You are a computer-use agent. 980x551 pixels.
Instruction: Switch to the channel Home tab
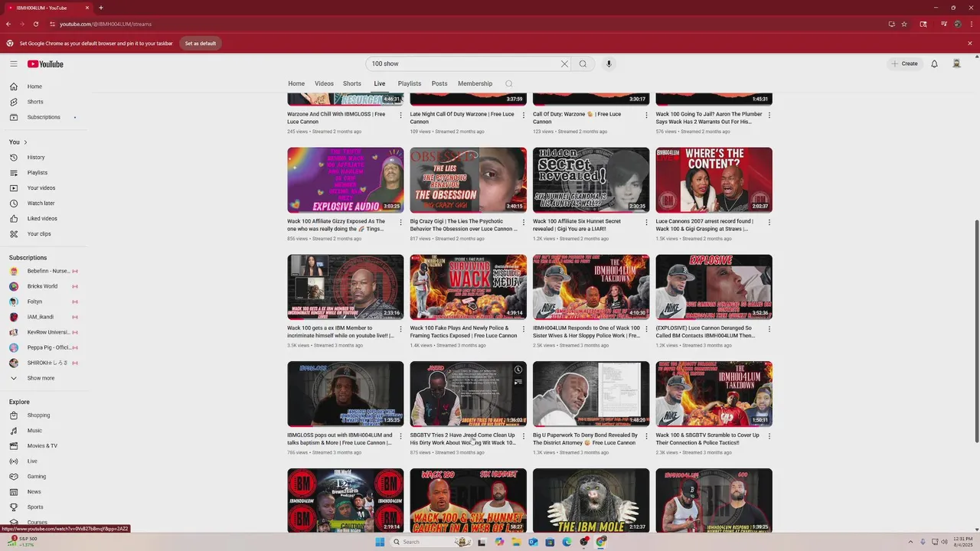tap(296, 83)
